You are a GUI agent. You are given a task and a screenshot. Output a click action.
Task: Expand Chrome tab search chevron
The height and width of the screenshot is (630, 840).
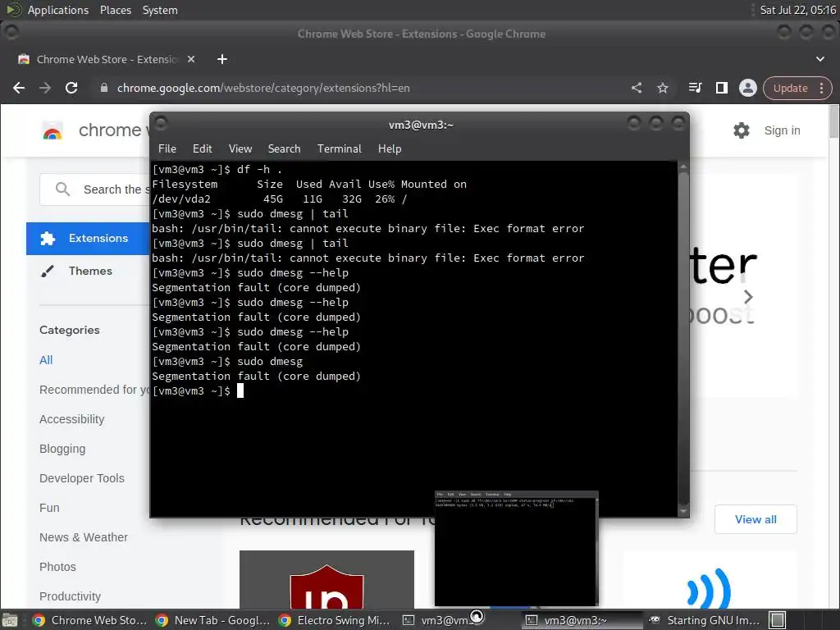(x=820, y=59)
